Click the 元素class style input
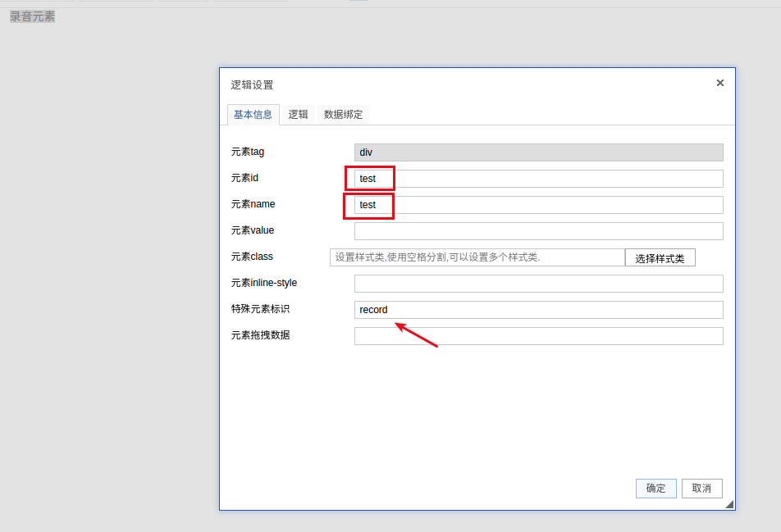This screenshot has height=532, width=781. tap(477, 257)
